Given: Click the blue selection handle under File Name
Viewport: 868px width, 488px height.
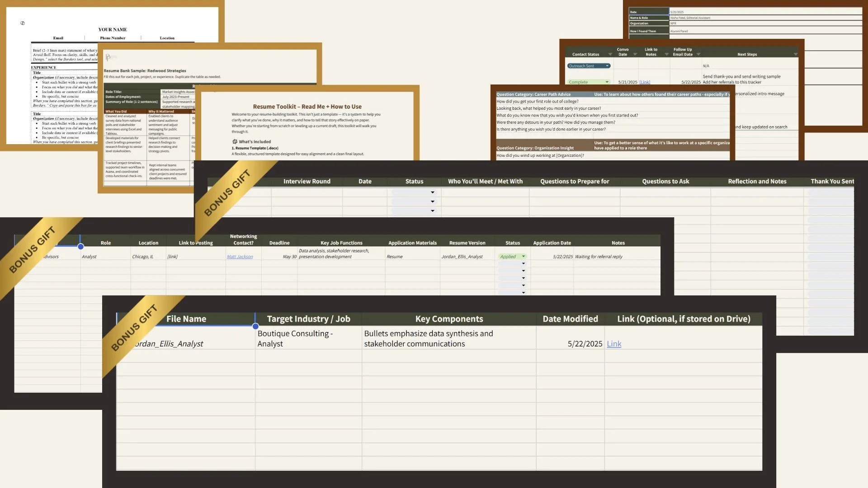Looking at the screenshot, I should pos(255,326).
